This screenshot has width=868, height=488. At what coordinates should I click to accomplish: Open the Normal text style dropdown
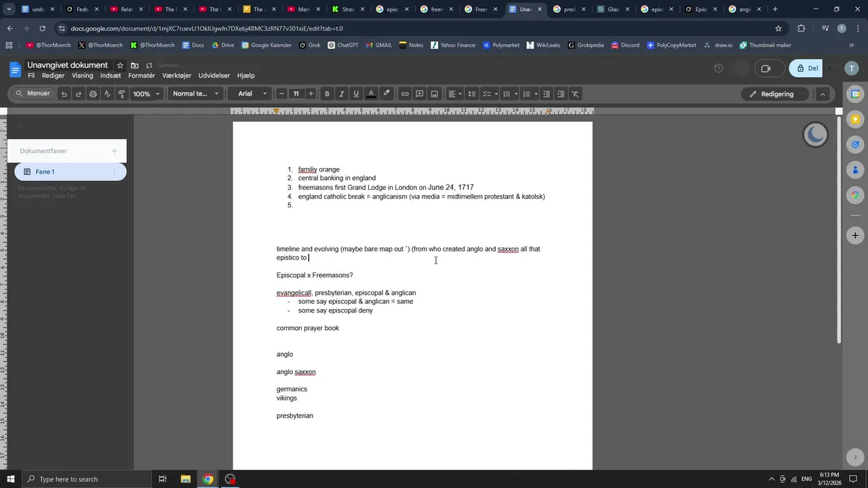pyautogui.click(x=195, y=94)
